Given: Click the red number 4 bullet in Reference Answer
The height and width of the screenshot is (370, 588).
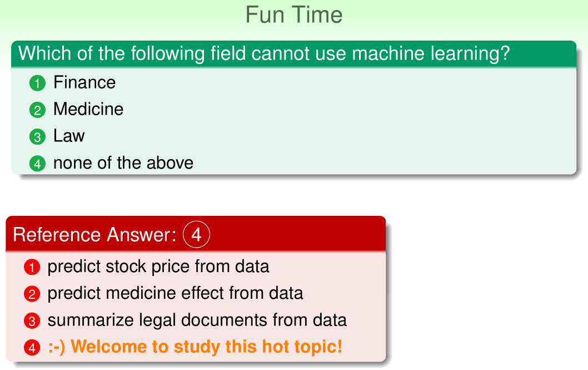Looking at the screenshot, I should coord(32,348).
